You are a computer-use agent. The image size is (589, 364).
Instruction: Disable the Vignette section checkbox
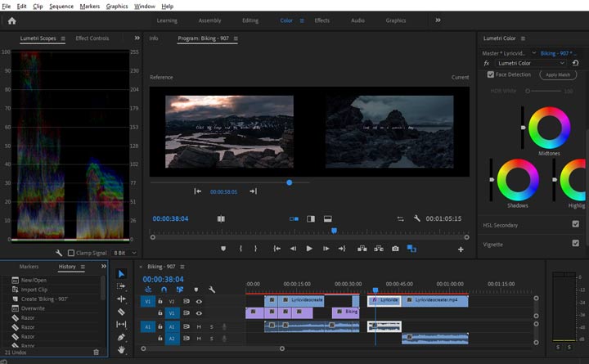point(575,244)
